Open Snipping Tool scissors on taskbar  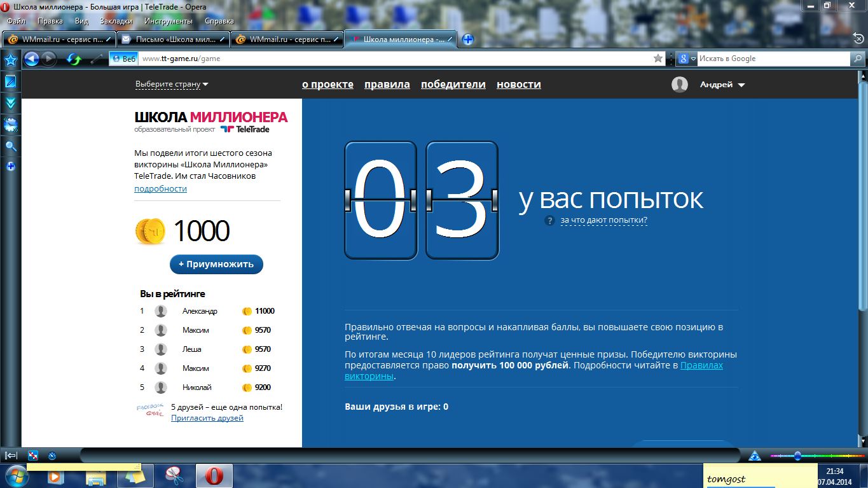pos(174,476)
